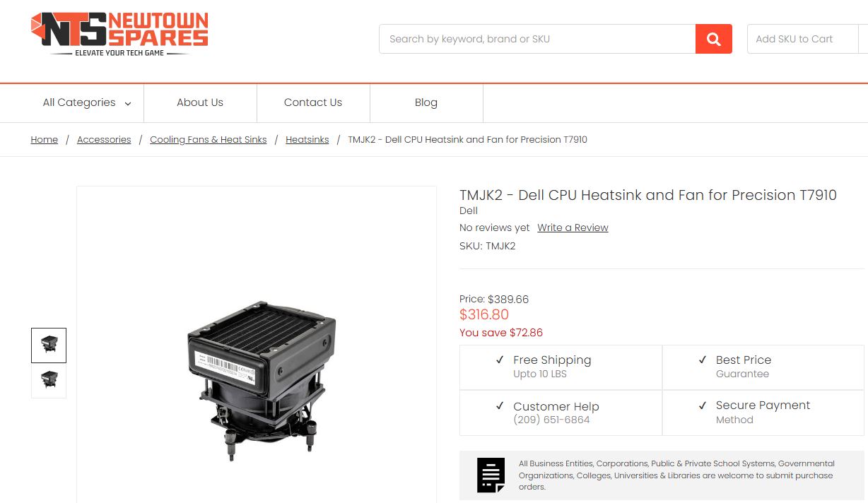Click the Write a Review link
The image size is (868, 503).
pos(573,227)
